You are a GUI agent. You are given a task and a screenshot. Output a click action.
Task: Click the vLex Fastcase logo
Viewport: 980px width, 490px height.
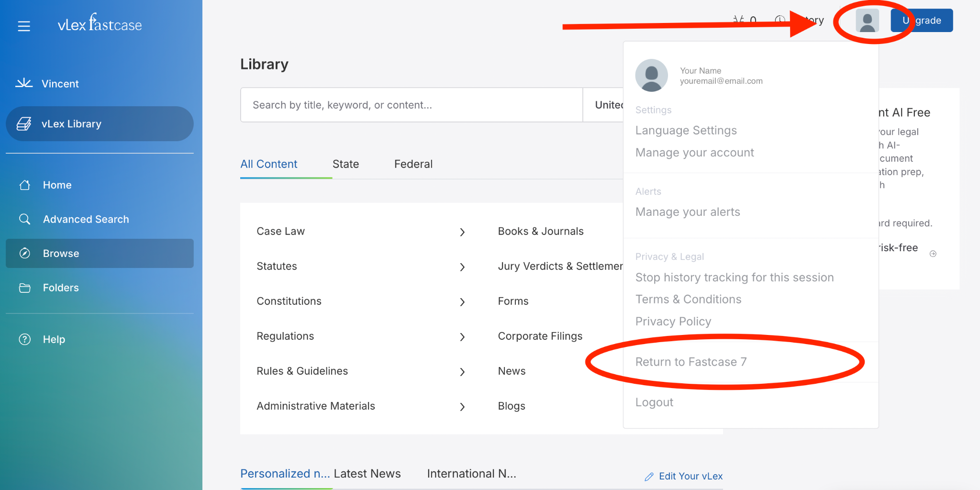(100, 23)
